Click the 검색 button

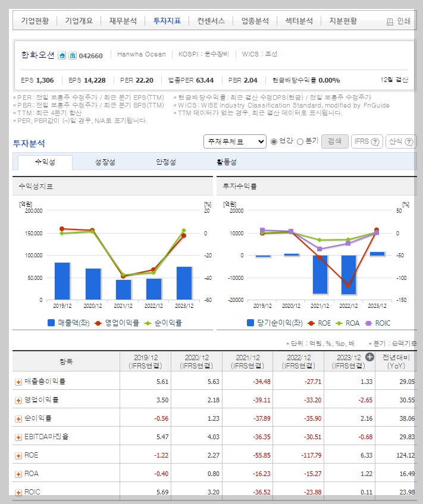click(x=335, y=141)
